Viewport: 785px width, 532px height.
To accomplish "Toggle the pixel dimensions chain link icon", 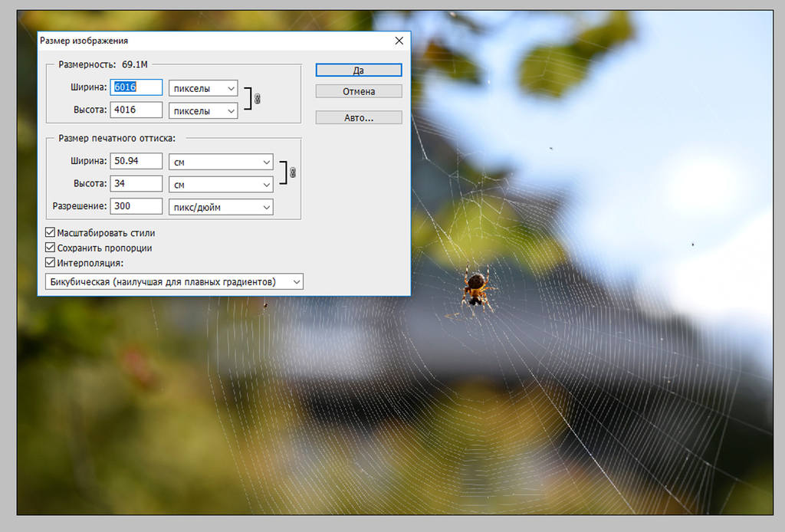I will coord(258,99).
